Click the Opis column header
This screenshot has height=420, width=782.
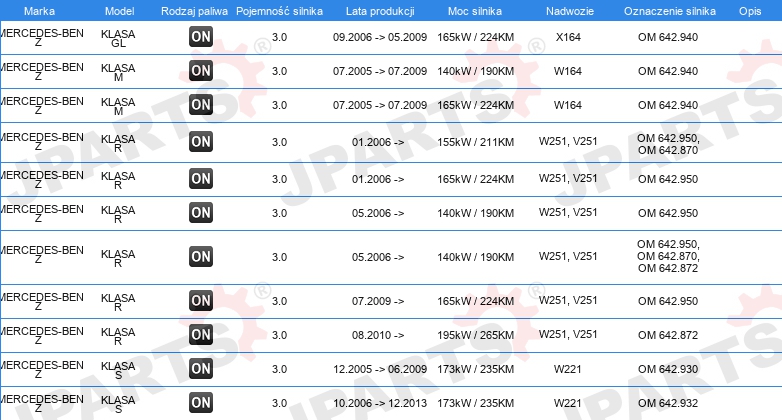pyautogui.click(x=750, y=11)
